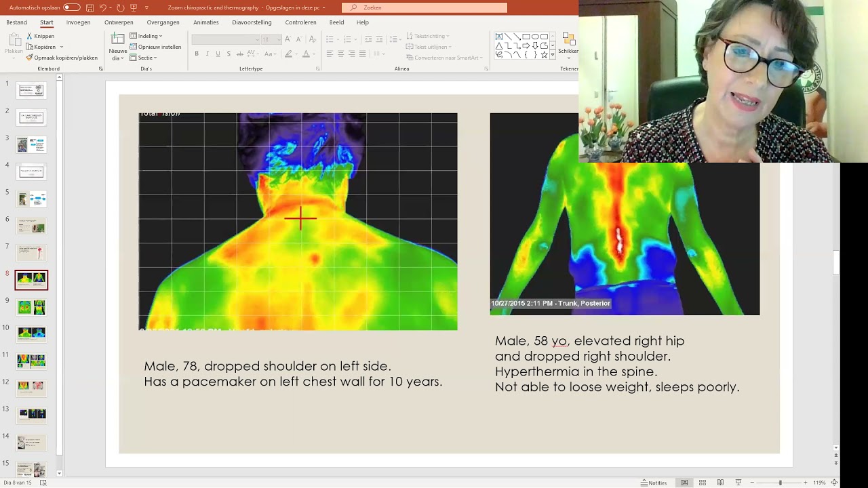Toggle Bold formatting
This screenshot has width=868, height=488.
[197, 54]
